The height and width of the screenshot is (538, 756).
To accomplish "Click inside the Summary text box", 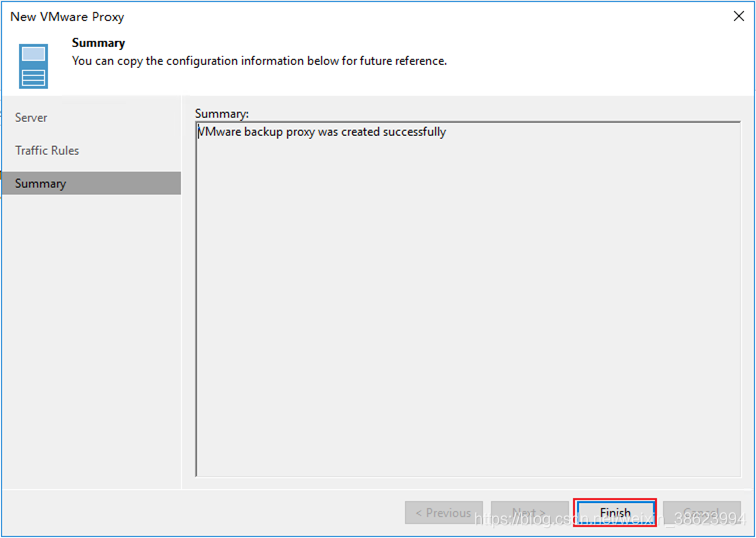I will click(468, 299).
